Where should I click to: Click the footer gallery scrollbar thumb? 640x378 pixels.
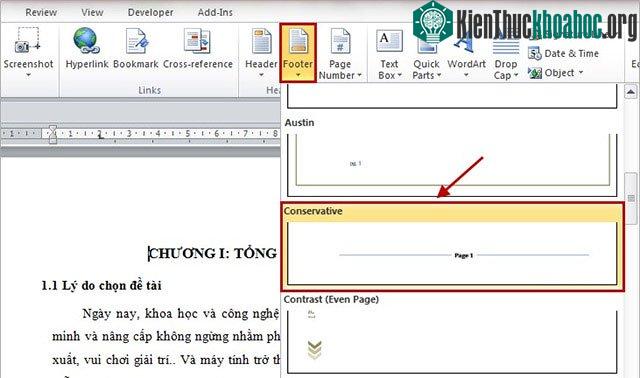[631, 198]
